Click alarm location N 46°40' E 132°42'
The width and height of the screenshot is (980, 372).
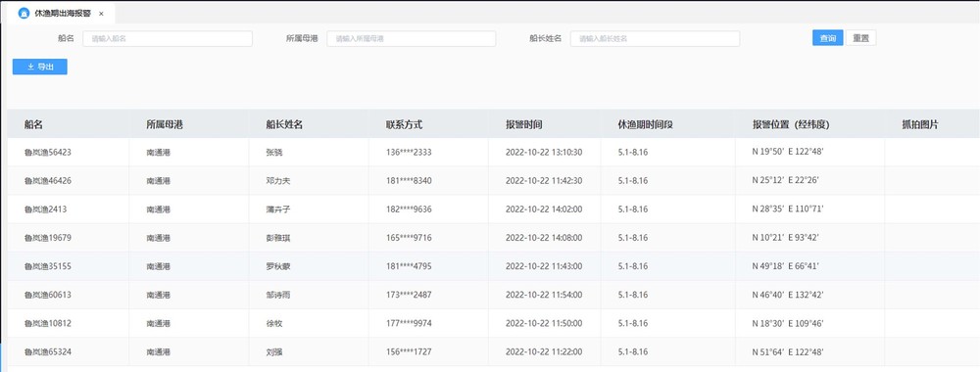click(788, 296)
